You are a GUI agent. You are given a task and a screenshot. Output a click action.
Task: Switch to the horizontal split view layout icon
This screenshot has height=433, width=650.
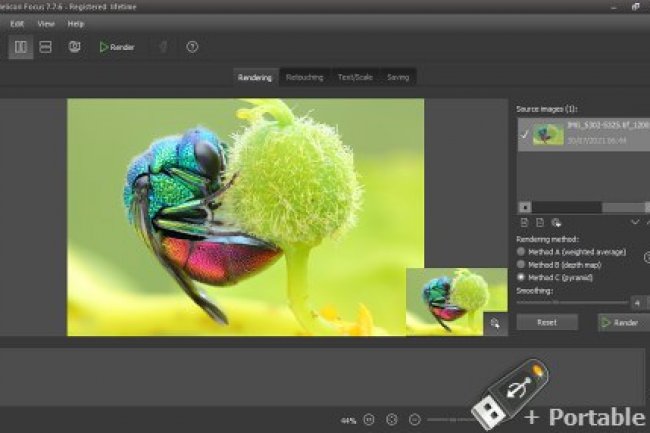tap(46, 47)
